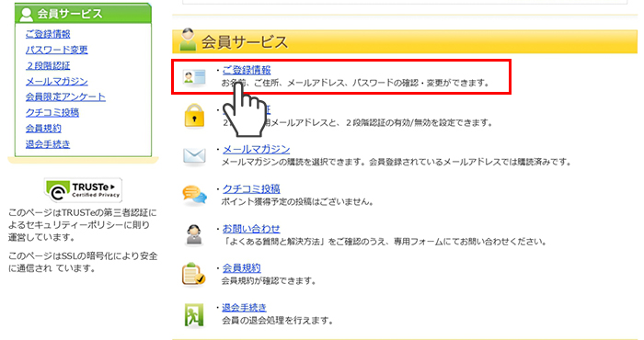Click the person icon in main 会員サービス header
The image size is (644, 340).
click(x=188, y=40)
